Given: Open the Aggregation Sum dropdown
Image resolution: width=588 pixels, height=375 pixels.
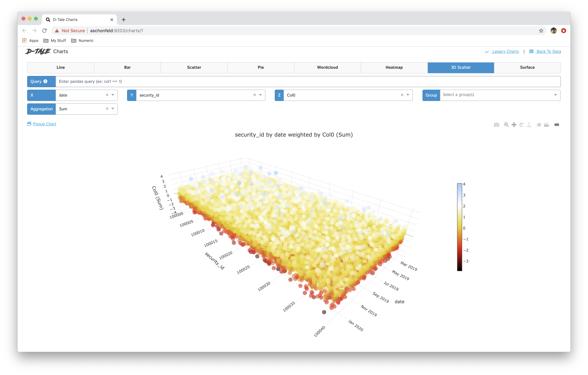Looking at the screenshot, I should pyautogui.click(x=113, y=109).
